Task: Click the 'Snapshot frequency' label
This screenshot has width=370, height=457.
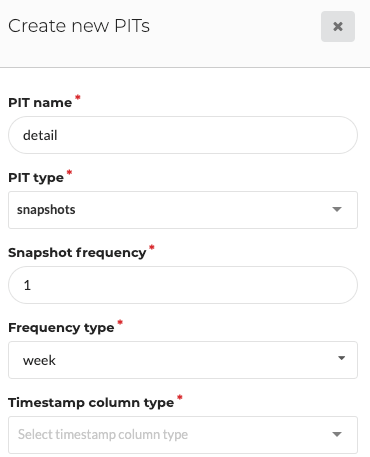Action: pos(77,253)
